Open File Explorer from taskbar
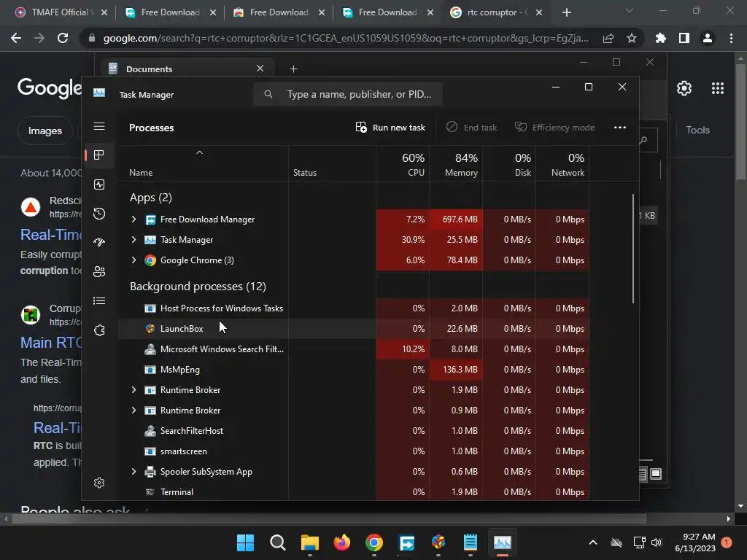 [x=309, y=542]
